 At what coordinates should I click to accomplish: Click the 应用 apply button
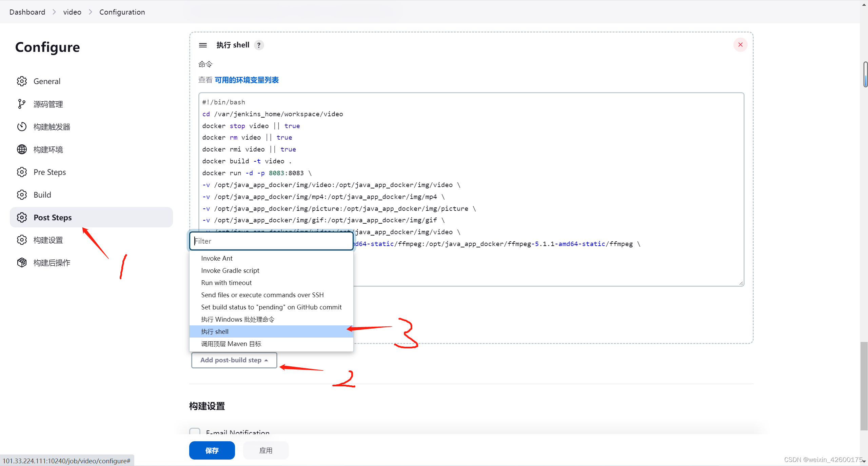(265, 450)
